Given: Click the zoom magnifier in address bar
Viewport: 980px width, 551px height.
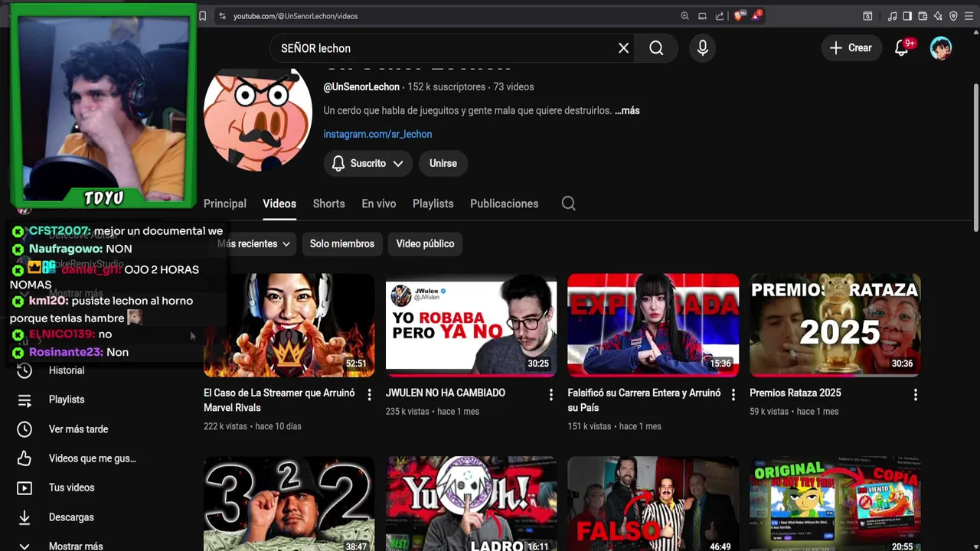Looking at the screenshot, I should 684,15.
